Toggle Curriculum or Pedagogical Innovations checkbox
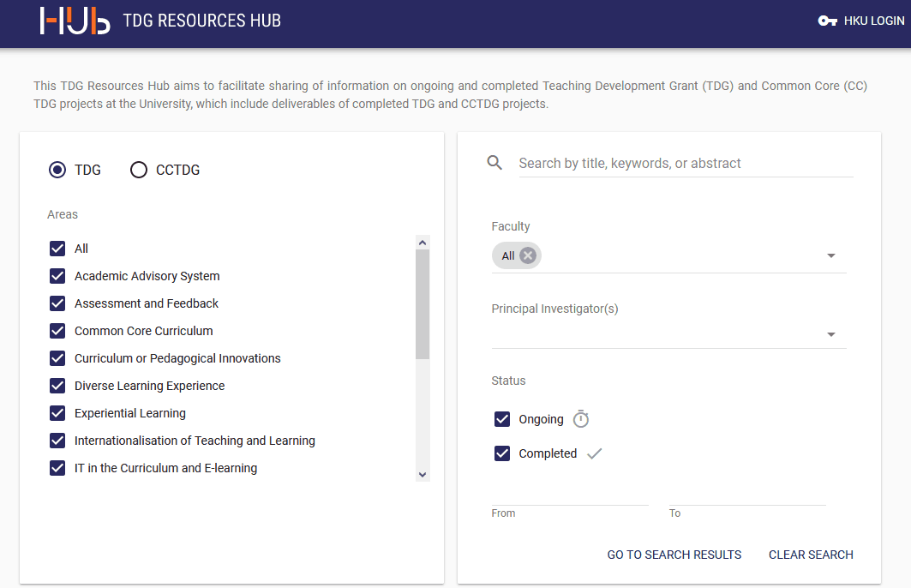 click(x=57, y=358)
